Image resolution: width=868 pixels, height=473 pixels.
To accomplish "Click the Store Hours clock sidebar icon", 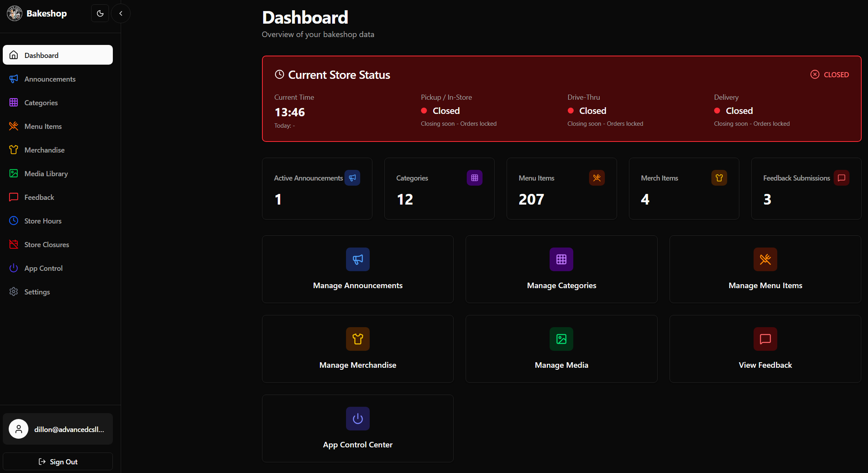I will [x=14, y=221].
